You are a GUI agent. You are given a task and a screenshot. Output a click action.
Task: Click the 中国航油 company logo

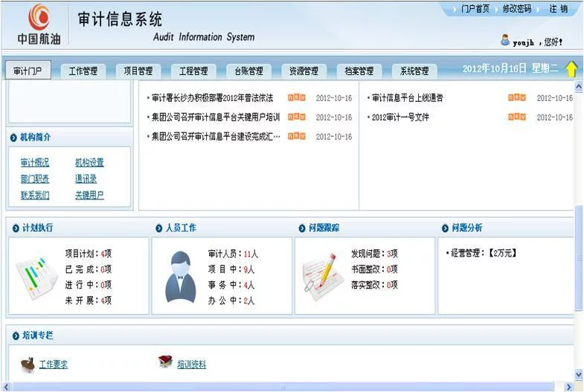(x=39, y=25)
